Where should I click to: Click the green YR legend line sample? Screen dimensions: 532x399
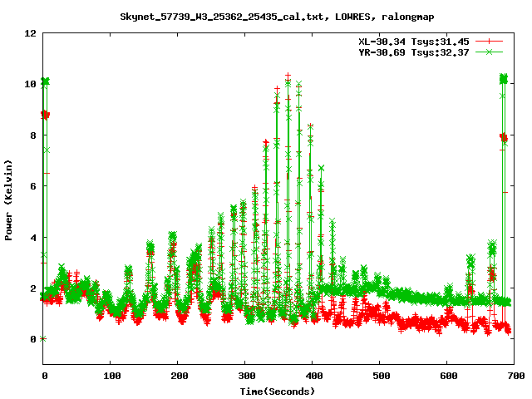click(x=489, y=52)
